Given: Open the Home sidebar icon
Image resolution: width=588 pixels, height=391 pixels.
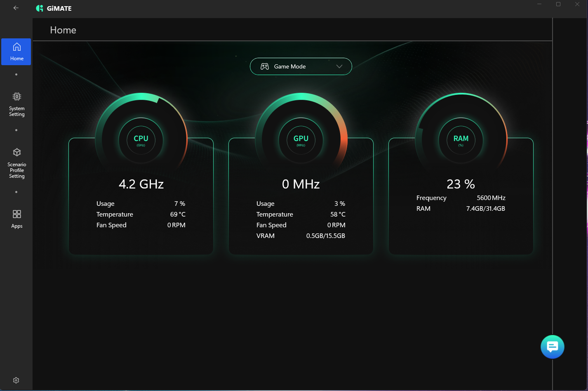Looking at the screenshot, I should pyautogui.click(x=16, y=51).
